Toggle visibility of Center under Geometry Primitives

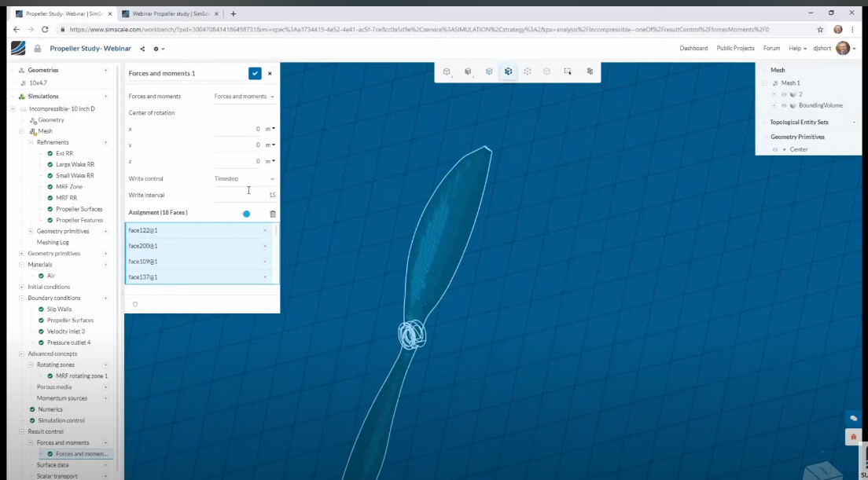pyautogui.click(x=776, y=149)
